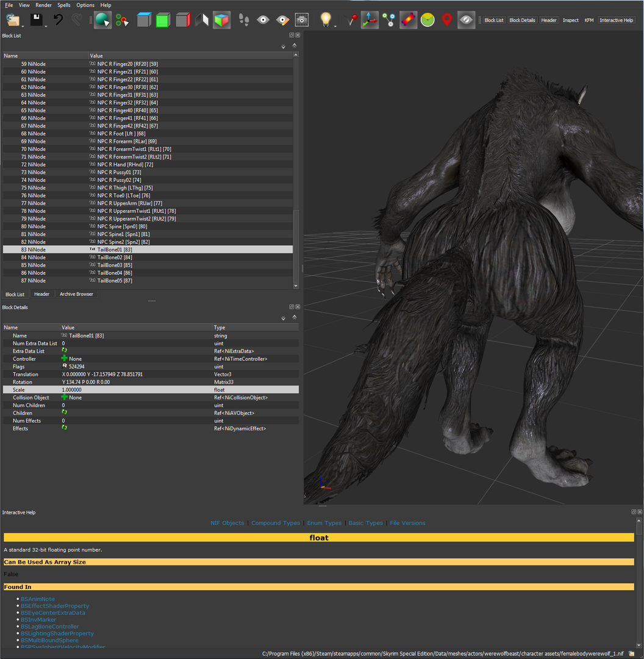Click the red map pin marker icon
644x659 pixels.
446,20
